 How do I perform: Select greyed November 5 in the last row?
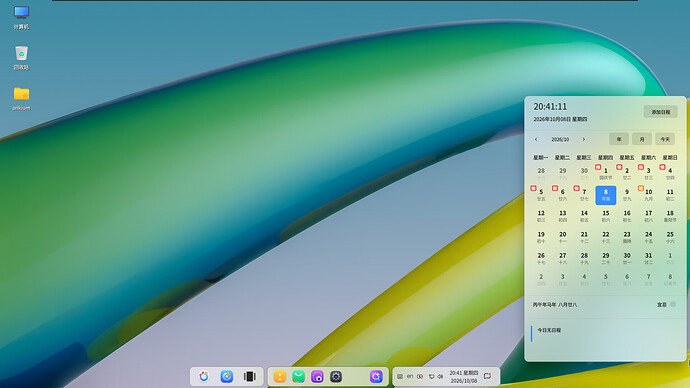coord(606,279)
